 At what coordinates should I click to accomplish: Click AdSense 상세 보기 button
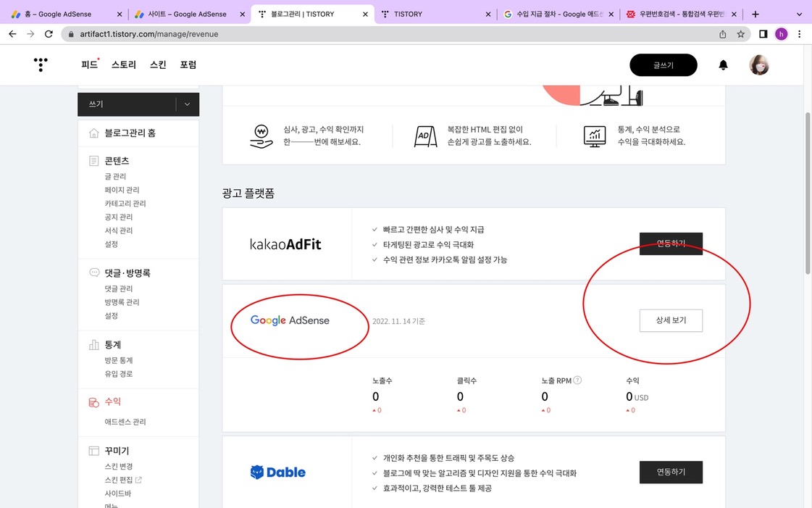(671, 320)
